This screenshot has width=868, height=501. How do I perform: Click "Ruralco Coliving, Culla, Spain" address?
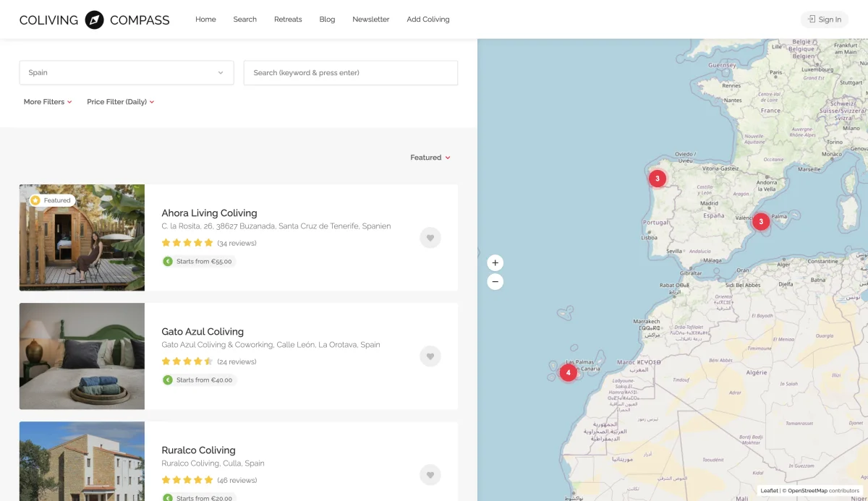tap(213, 463)
